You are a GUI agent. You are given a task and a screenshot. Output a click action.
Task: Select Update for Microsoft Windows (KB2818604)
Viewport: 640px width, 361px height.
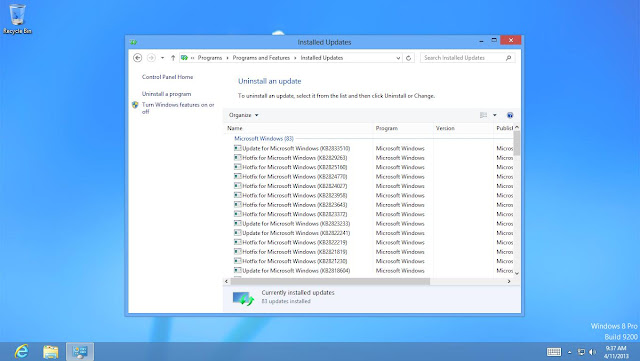click(296, 270)
